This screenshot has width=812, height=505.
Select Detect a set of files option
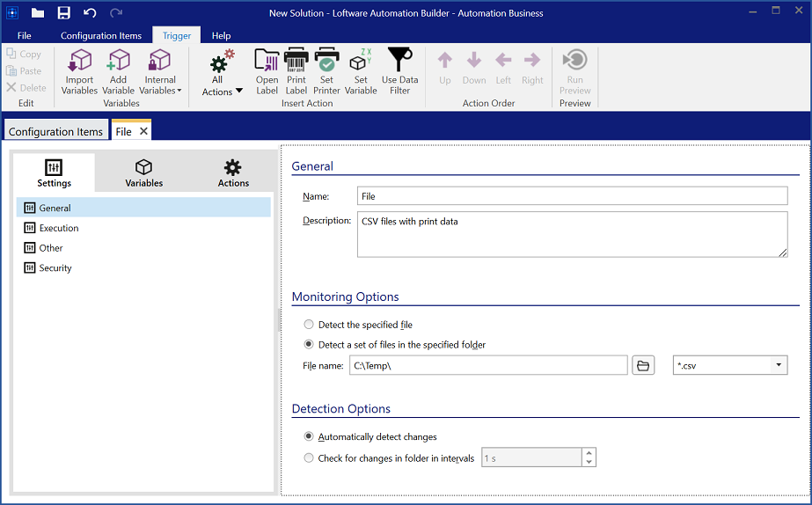click(309, 345)
